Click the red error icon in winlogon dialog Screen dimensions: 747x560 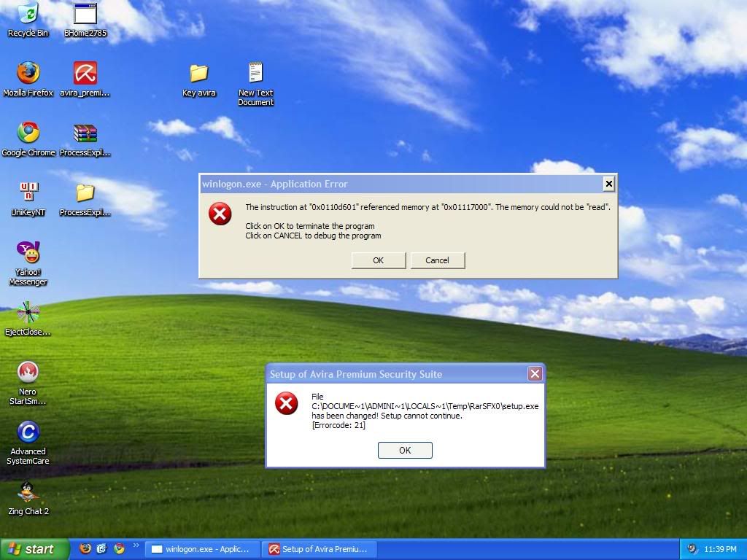click(220, 214)
